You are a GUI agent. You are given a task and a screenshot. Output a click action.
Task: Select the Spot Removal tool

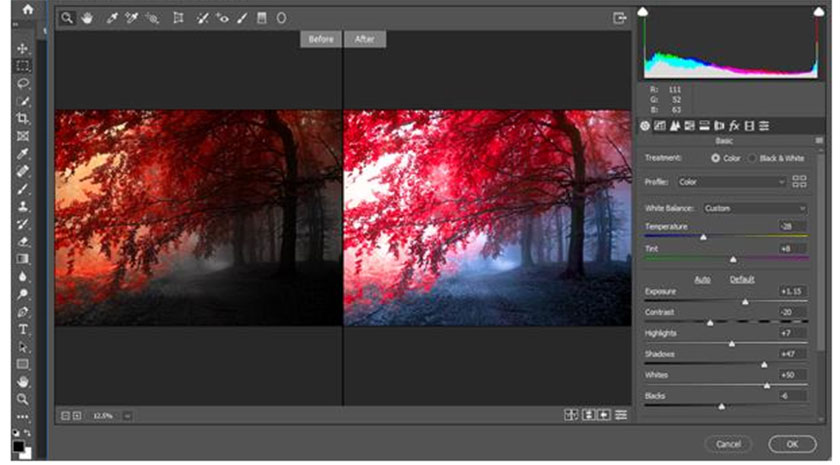click(x=202, y=18)
